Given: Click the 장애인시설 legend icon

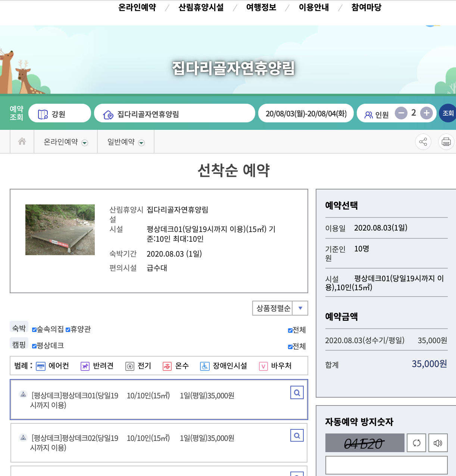Looking at the screenshot, I should click(204, 366).
